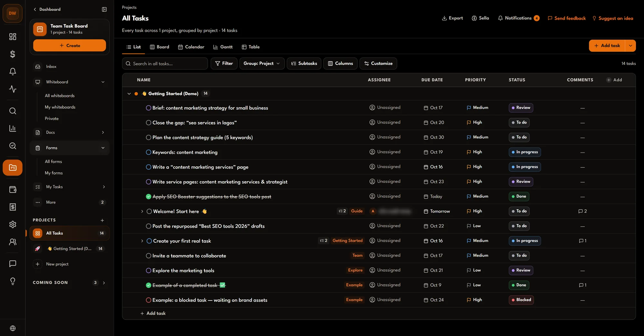
Task: Click the plus icon next to PROJECTS
Action: click(x=102, y=220)
